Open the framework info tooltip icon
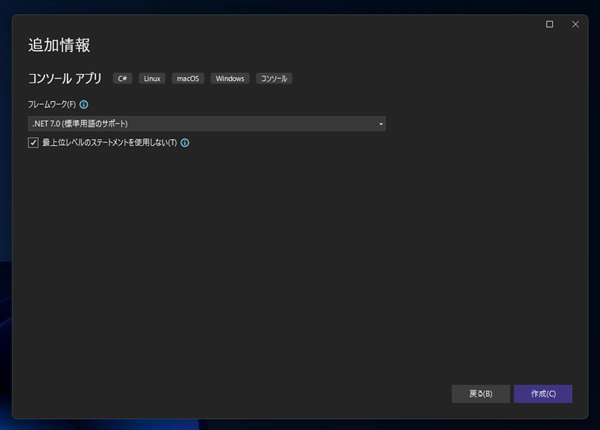Viewport: 600px width, 430px height. [84, 104]
